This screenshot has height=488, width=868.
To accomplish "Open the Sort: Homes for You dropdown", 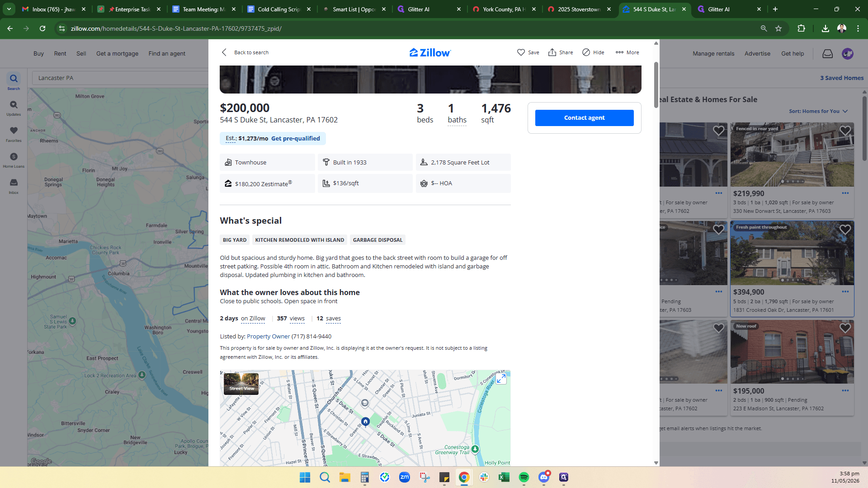I will click(x=818, y=111).
